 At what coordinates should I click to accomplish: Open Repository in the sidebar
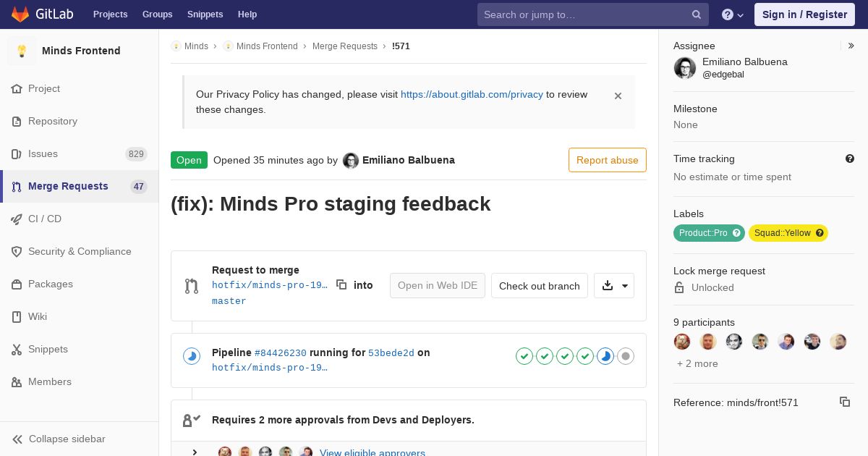pyautogui.click(x=79, y=121)
